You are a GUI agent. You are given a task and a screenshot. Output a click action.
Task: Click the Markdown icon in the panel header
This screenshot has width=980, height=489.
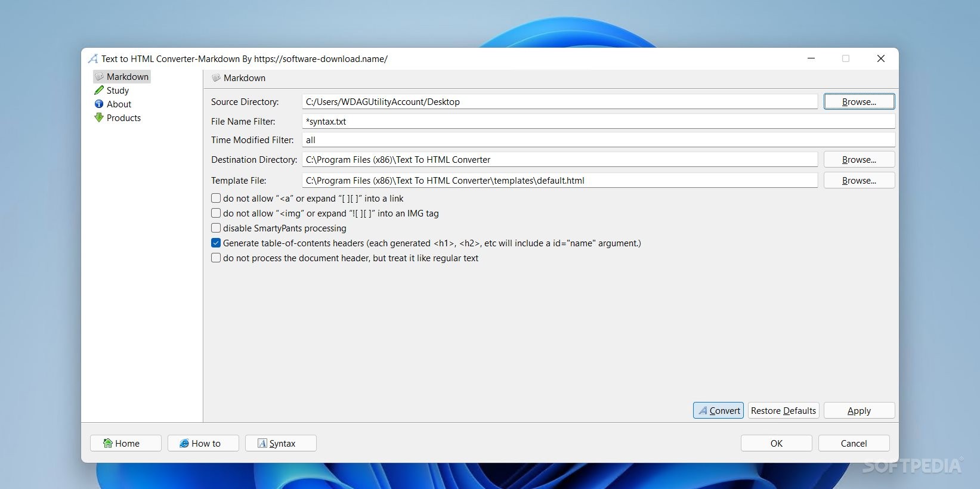[217, 78]
